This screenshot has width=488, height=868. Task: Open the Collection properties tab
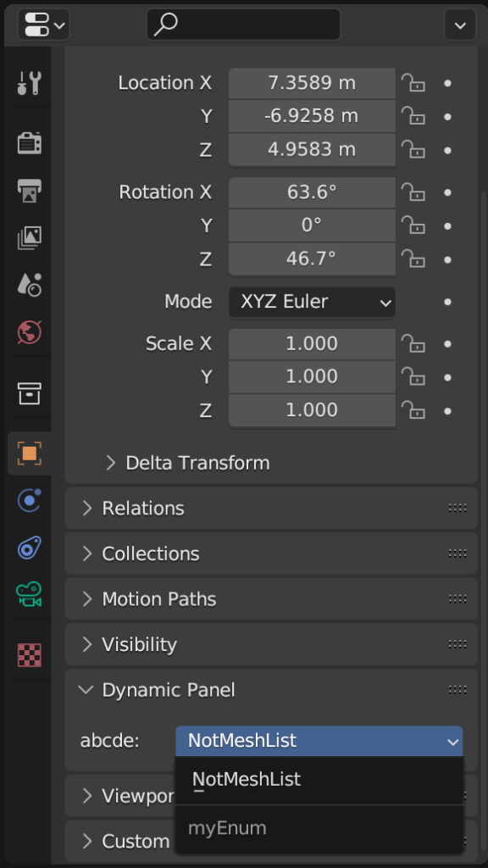pyautogui.click(x=28, y=393)
